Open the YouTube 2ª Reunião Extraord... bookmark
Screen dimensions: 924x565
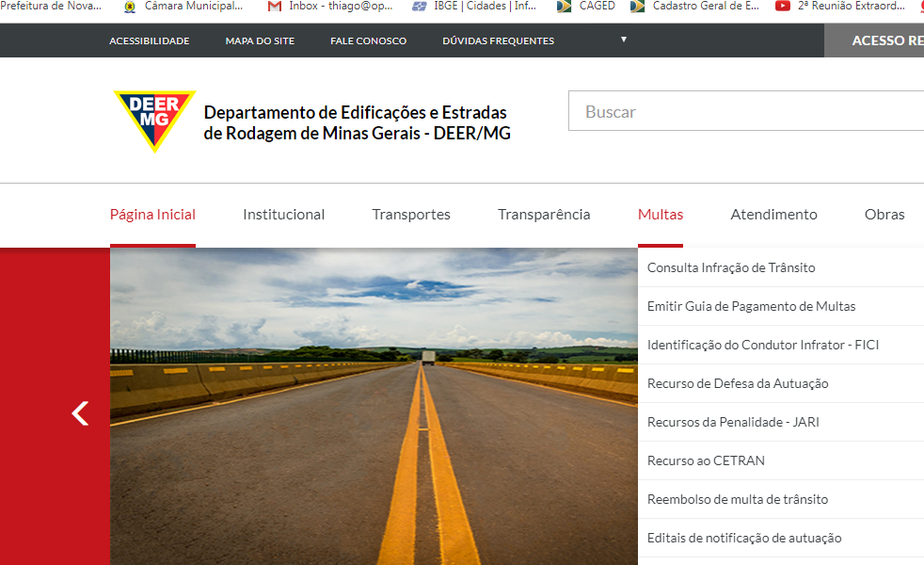point(839,7)
